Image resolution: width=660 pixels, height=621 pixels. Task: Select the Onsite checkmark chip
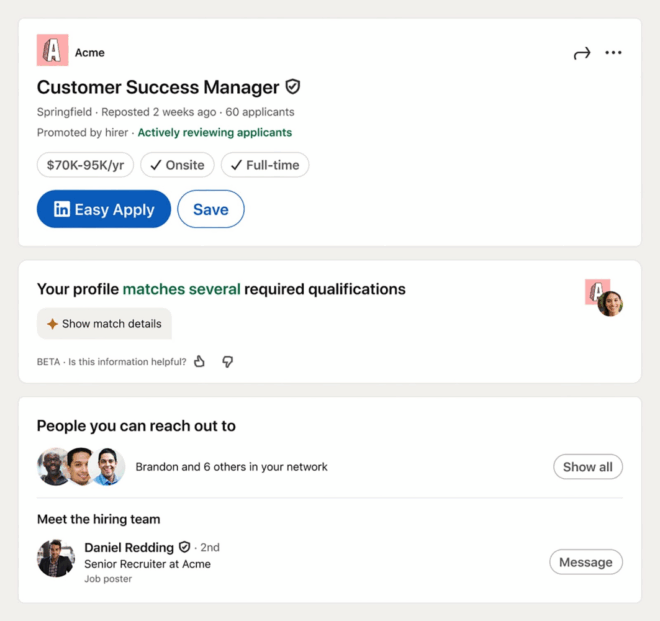pyautogui.click(x=177, y=165)
